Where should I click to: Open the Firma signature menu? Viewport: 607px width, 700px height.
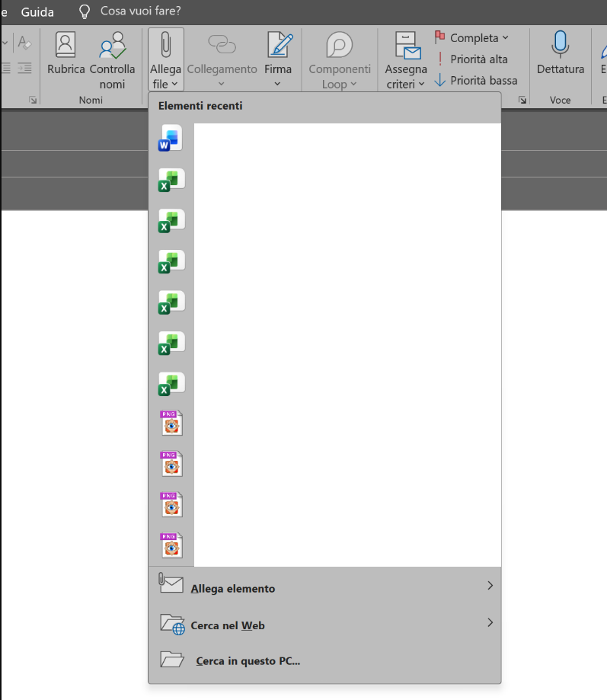pyautogui.click(x=278, y=60)
